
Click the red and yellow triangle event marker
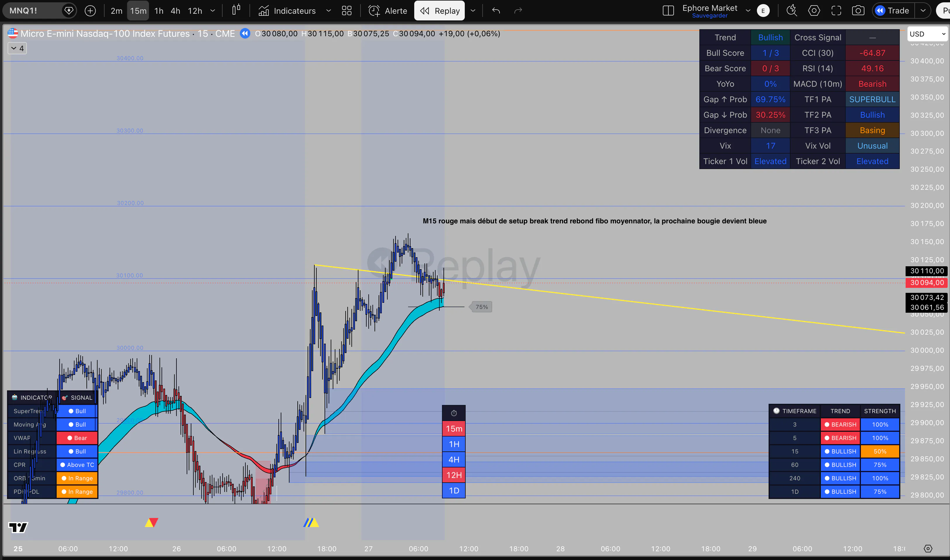click(151, 523)
